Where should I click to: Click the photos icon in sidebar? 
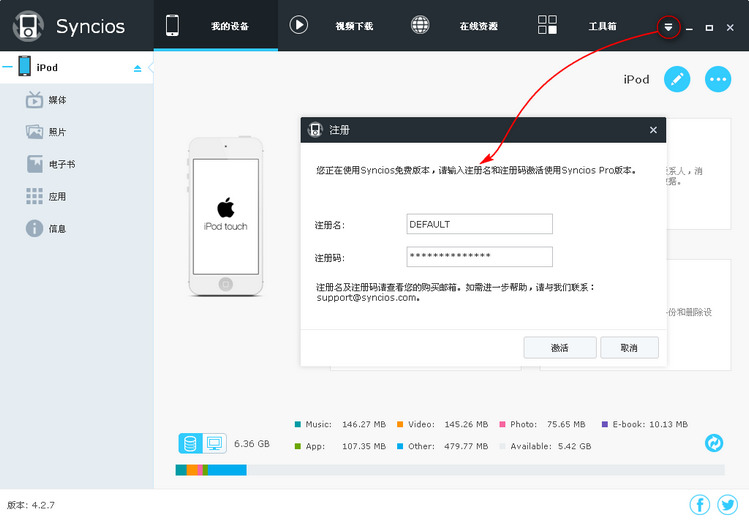coord(34,132)
